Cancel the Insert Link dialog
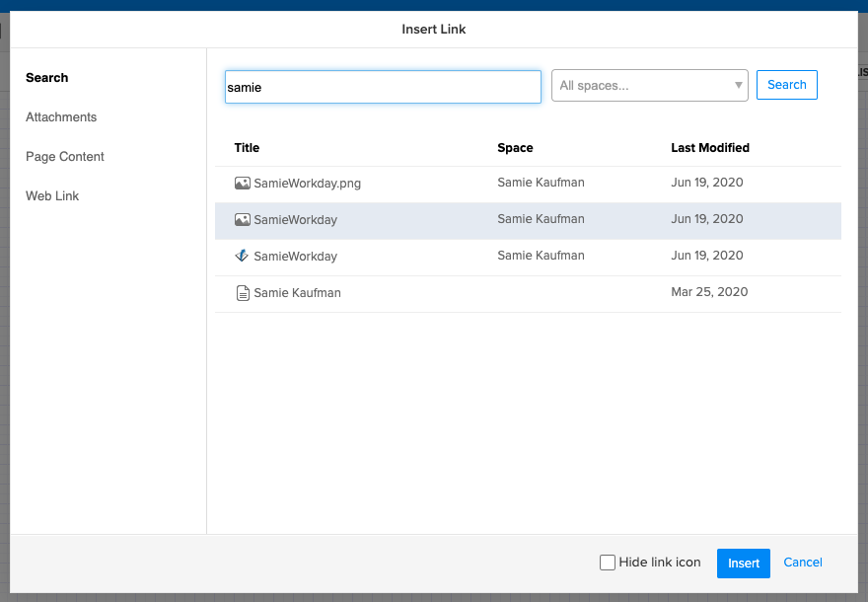This screenshot has height=602, width=868. (802, 562)
